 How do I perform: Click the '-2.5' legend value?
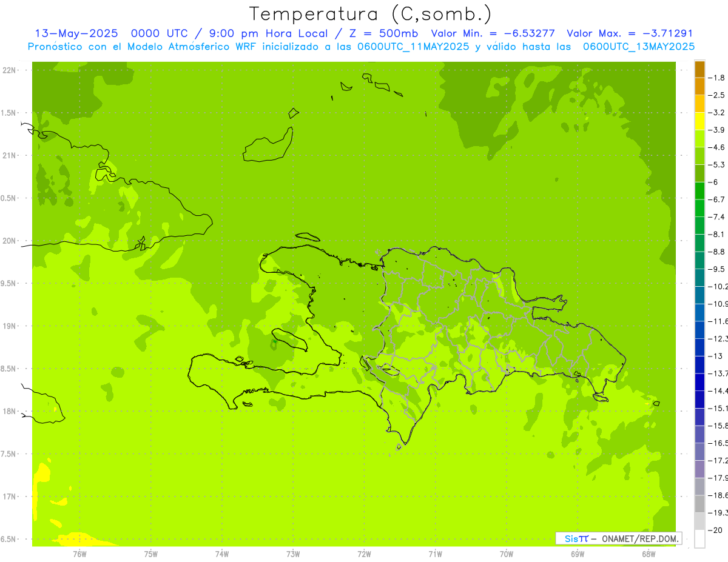(716, 95)
